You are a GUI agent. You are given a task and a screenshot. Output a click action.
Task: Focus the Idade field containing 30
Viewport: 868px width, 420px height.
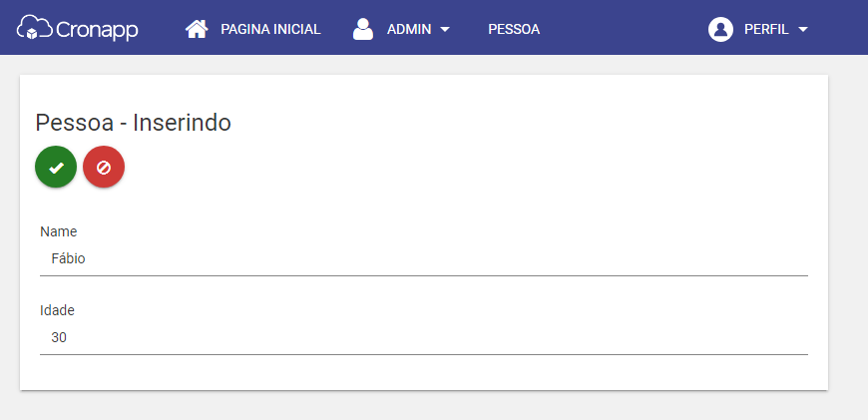point(424,337)
